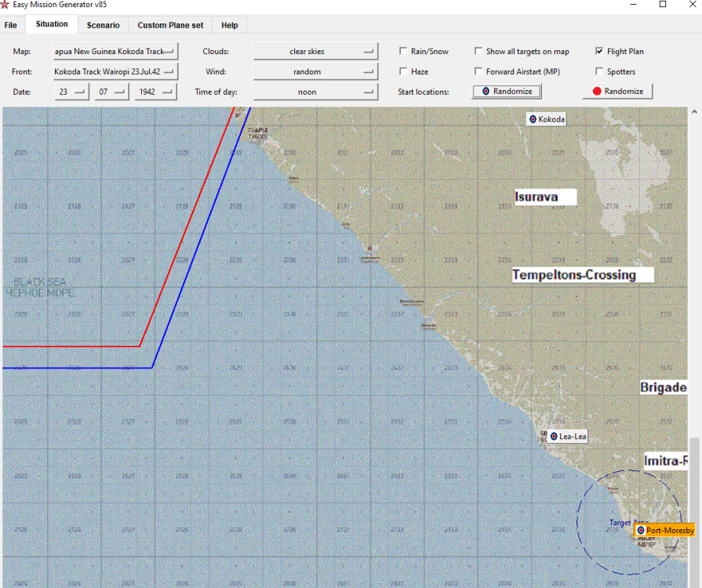Click Start locations Randomize button
Image resolution: width=702 pixels, height=588 pixels.
(x=507, y=91)
